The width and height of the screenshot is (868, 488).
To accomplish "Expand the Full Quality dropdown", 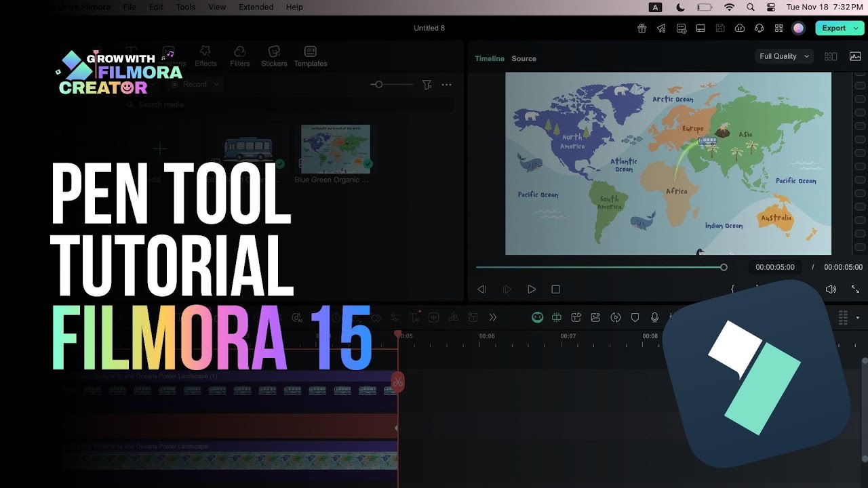I will [x=784, y=56].
